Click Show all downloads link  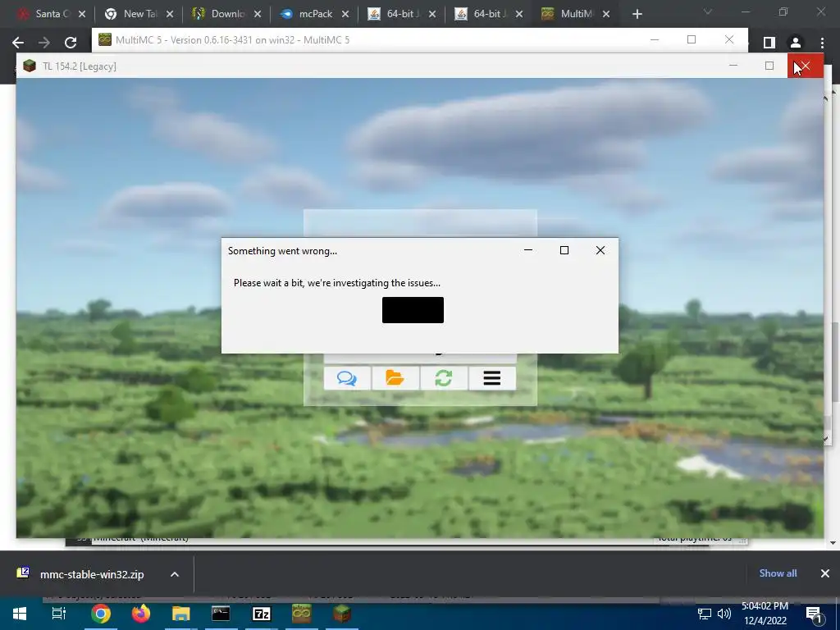[778, 573]
